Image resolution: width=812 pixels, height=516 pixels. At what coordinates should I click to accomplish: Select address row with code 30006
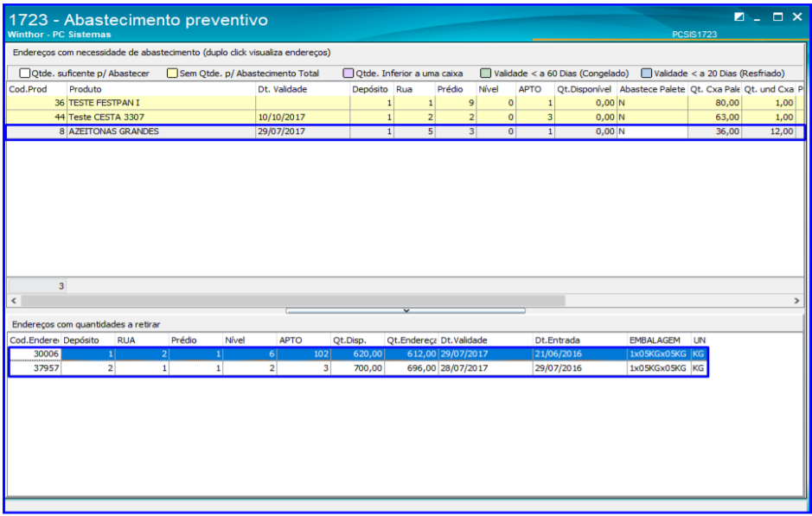(x=358, y=354)
